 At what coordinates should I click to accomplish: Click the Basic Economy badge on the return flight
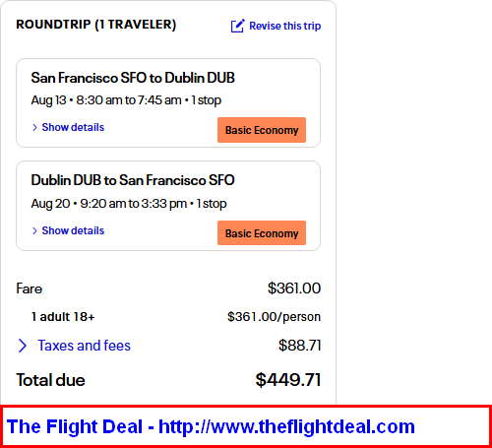(262, 233)
